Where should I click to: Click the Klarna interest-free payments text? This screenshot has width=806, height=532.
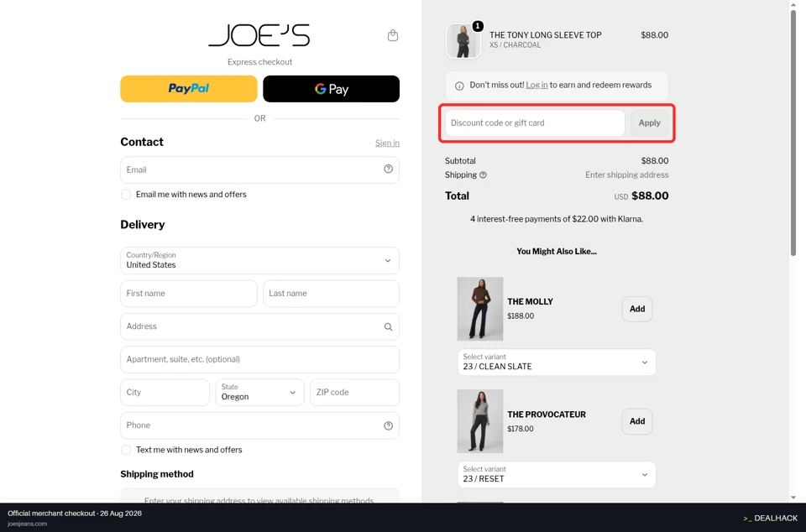(x=556, y=219)
